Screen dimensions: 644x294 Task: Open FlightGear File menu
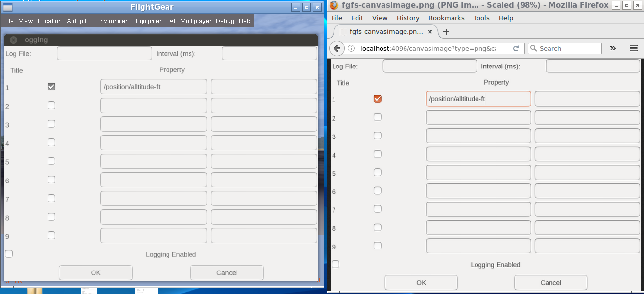[x=8, y=21]
